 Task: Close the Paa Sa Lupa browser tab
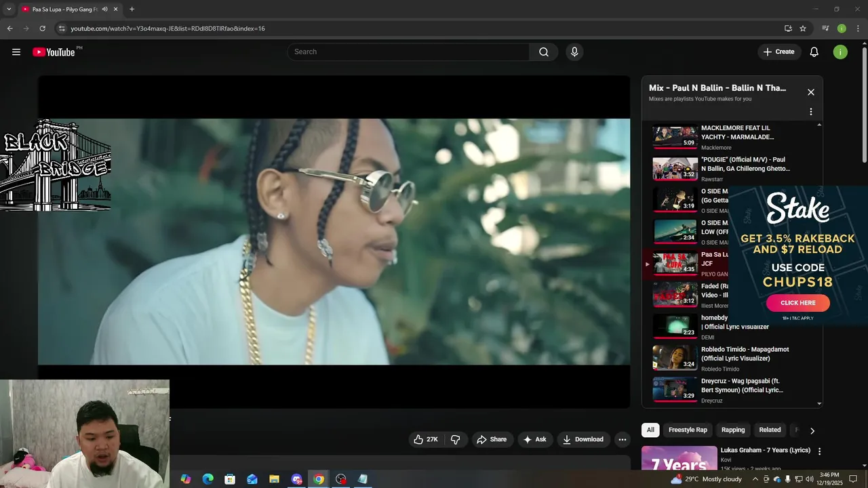point(115,9)
